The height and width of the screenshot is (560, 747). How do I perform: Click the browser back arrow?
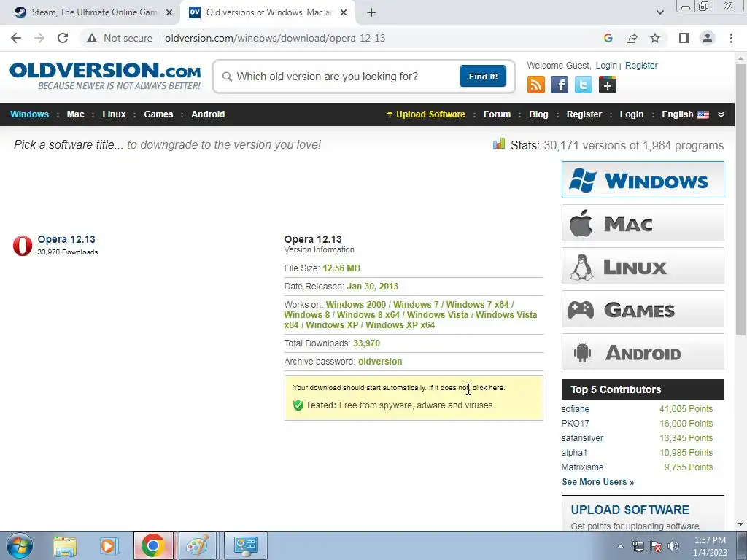(x=16, y=38)
